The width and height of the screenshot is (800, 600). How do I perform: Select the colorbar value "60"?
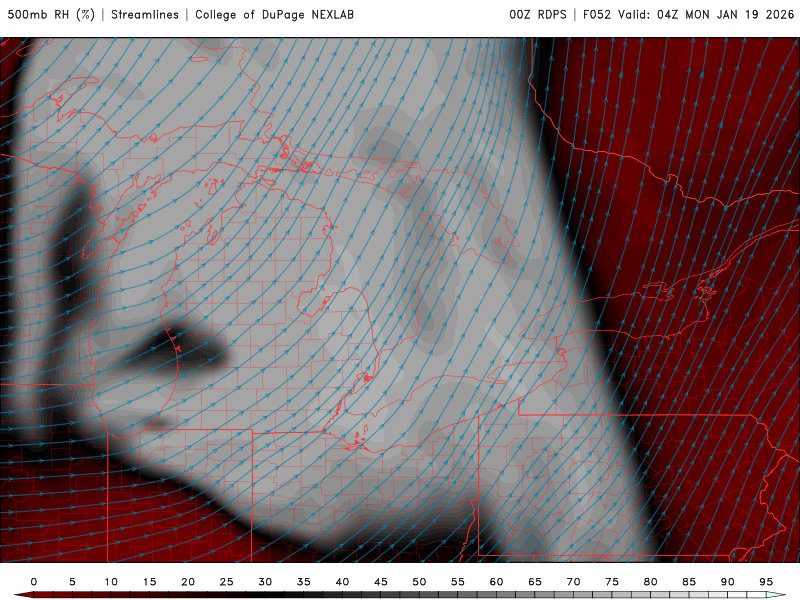pyautogui.click(x=496, y=582)
